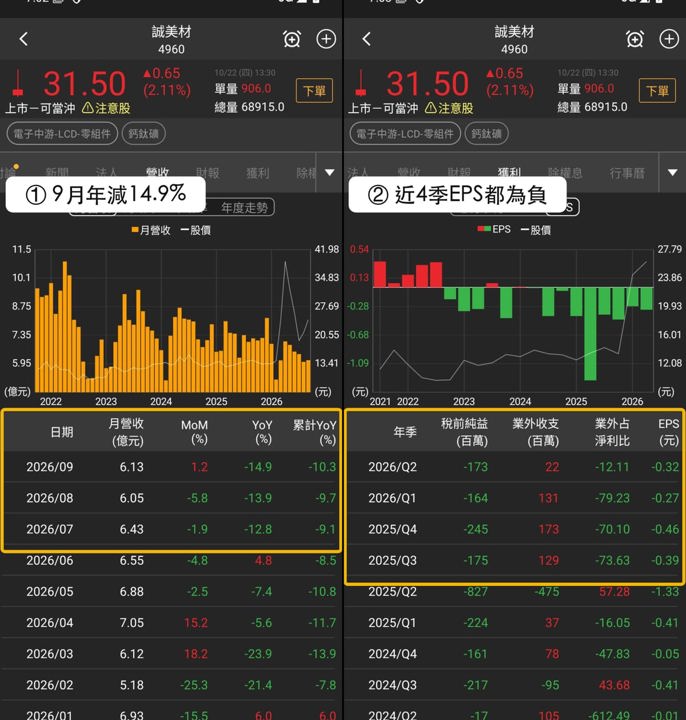Set price alert with right screen alarm icon

tap(635, 39)
